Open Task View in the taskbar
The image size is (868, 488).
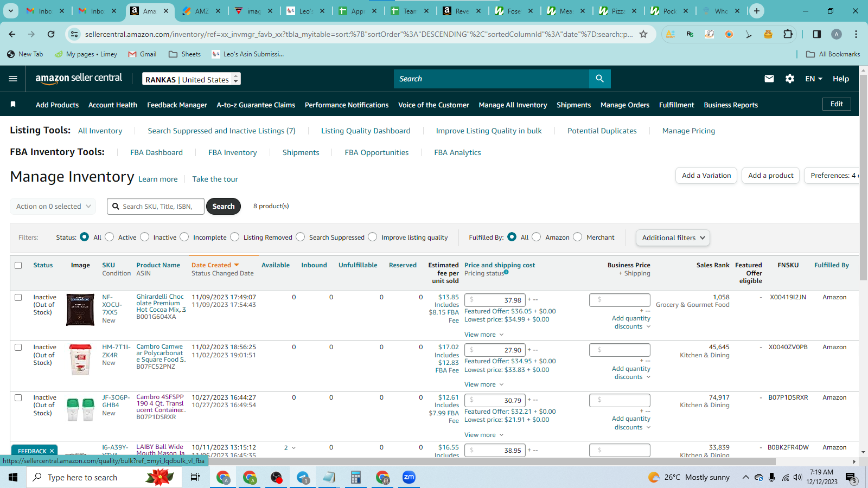195,477
